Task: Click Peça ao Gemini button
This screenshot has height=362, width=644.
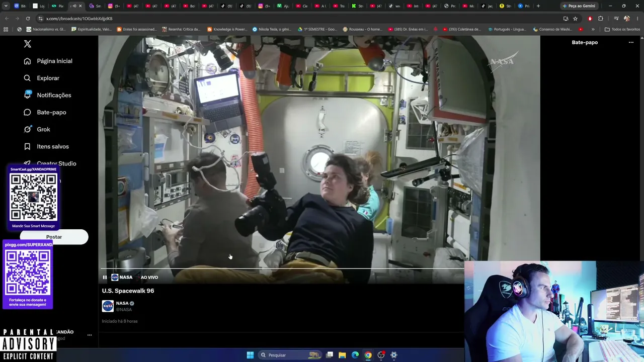Action: pos(579,6)
